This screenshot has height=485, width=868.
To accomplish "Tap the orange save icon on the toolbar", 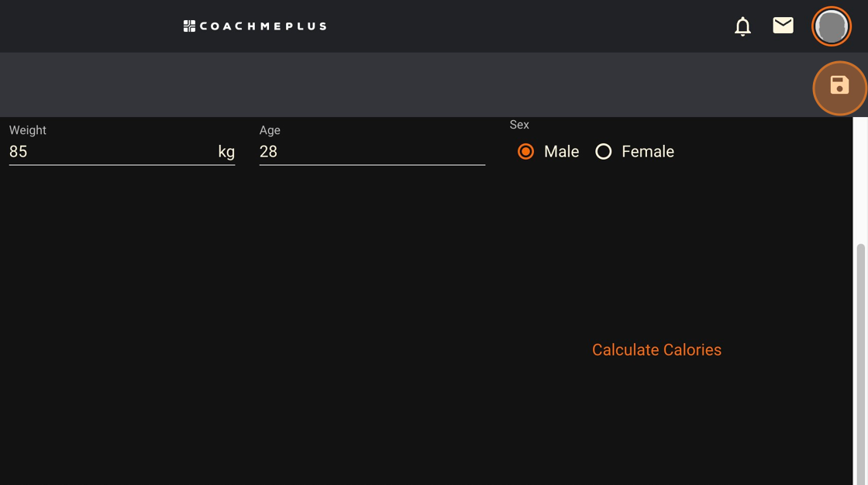I will point(840,88).
